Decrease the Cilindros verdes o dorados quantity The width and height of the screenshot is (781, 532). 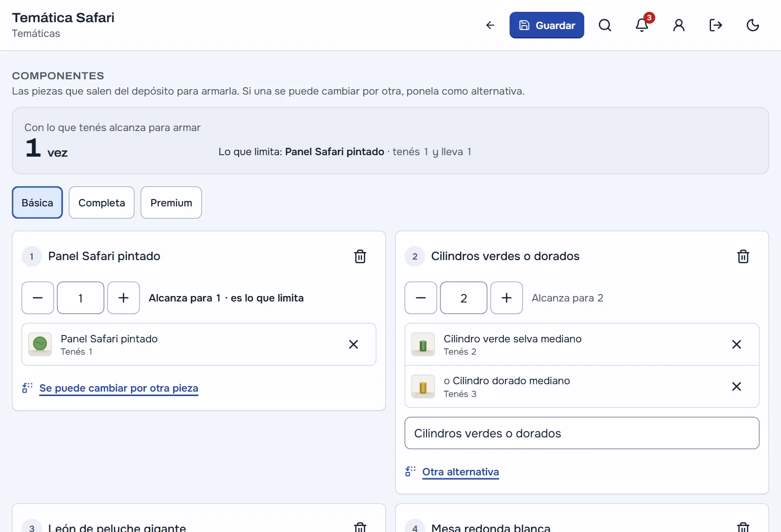click(x=421, y=298)
